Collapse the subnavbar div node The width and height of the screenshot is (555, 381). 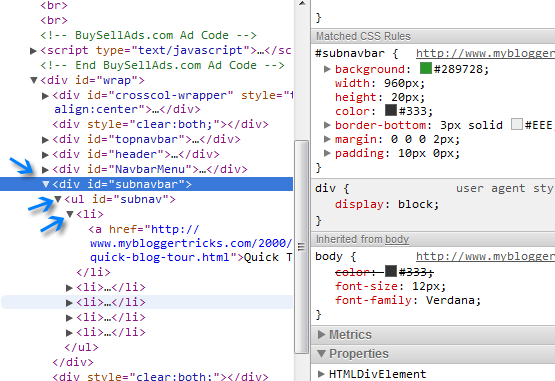click(x=45, y=184)
